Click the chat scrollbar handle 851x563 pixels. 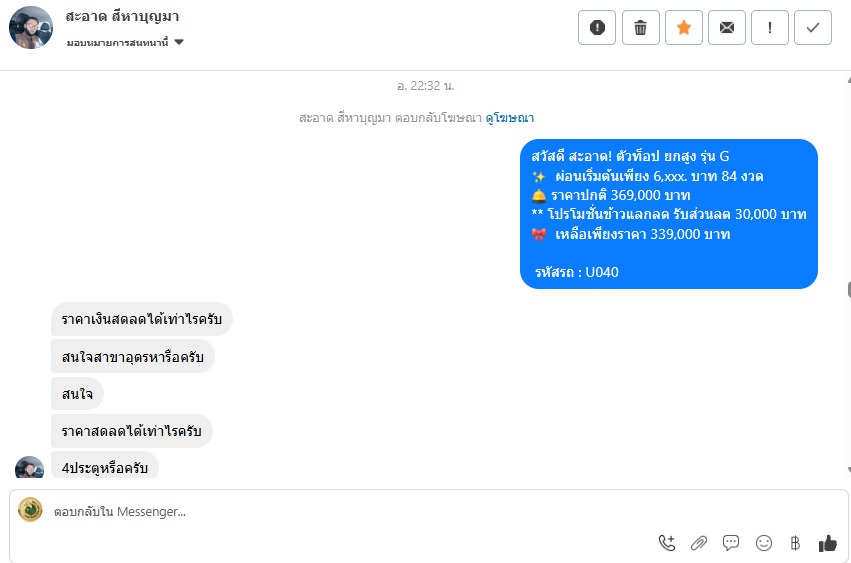(849, 289)
